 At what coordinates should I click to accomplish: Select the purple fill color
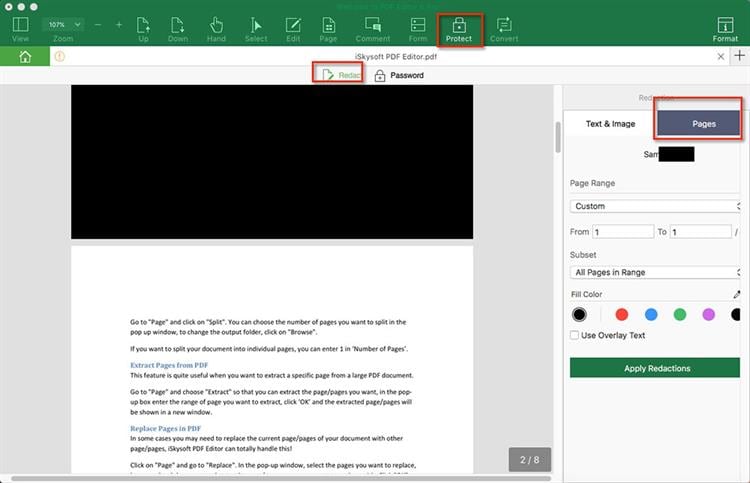(708, 314)
